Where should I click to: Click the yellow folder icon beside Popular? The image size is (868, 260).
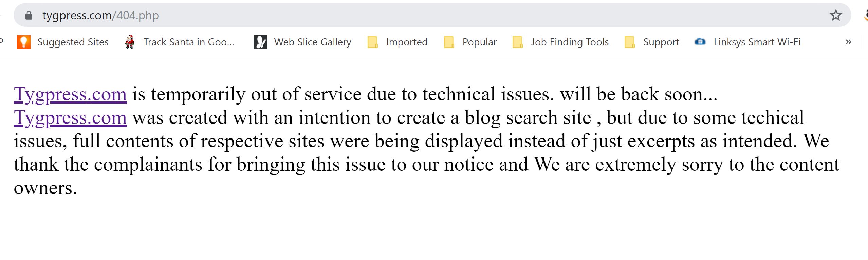click(449, 42)
